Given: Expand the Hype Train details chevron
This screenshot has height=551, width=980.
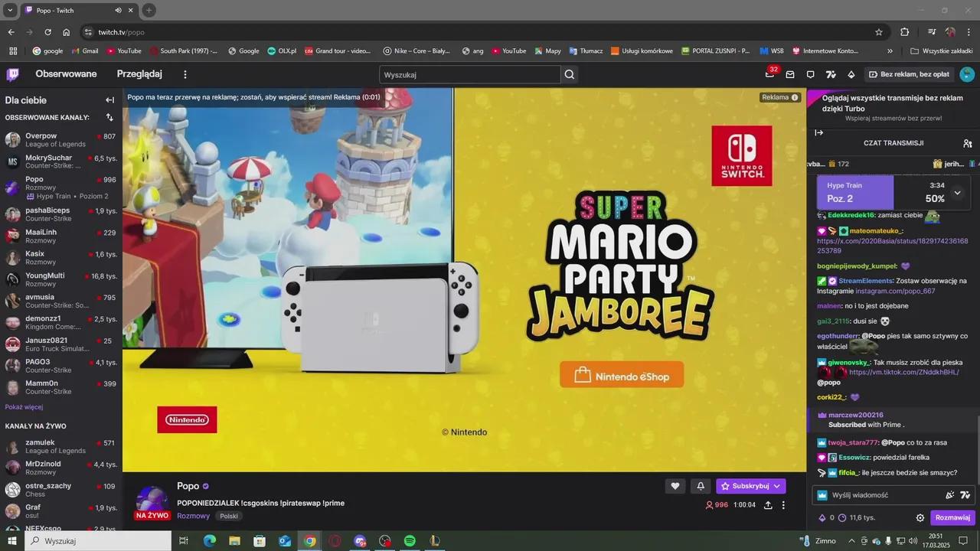Looking at the screenshot, I should pos(957,193).
